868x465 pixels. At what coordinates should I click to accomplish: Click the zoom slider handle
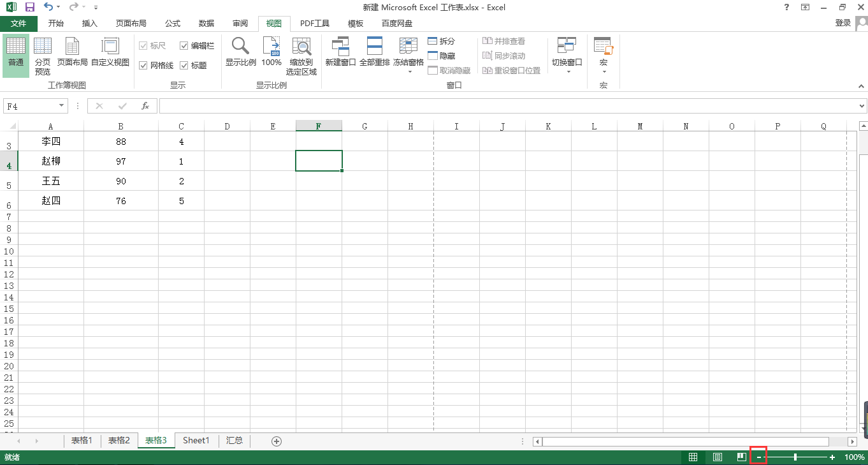[795, 457]
